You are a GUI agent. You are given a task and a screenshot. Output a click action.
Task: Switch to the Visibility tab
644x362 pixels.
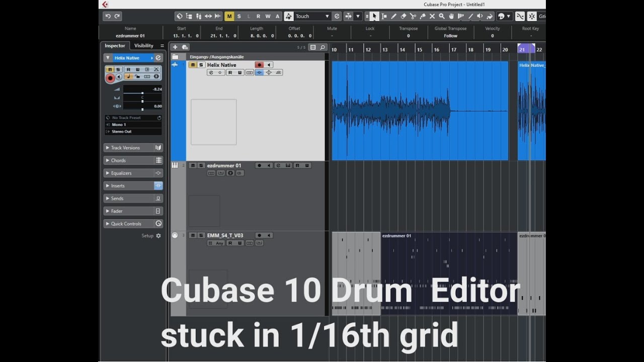(144, 46)
